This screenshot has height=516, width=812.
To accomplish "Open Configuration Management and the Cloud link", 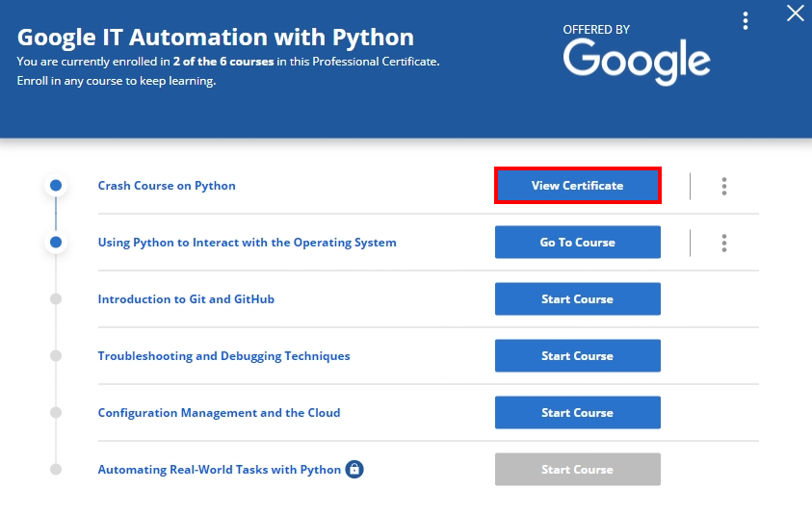I will (219, 413).
